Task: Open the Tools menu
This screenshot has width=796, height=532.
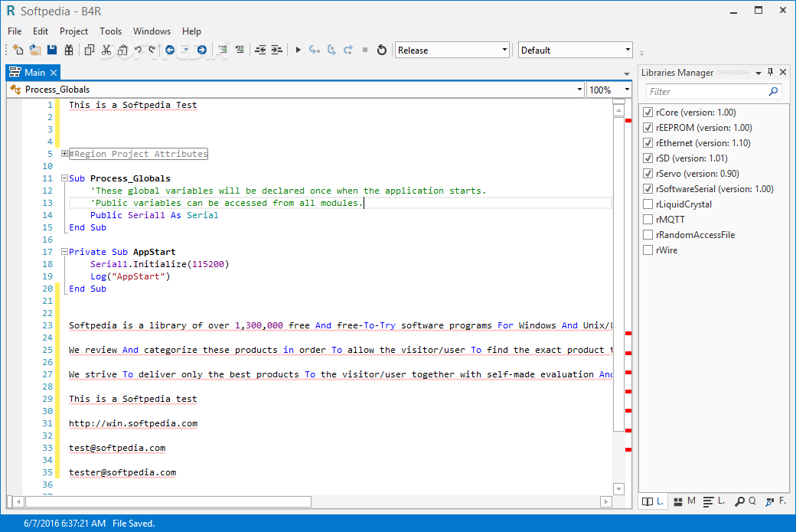Action: coord(111,31)
